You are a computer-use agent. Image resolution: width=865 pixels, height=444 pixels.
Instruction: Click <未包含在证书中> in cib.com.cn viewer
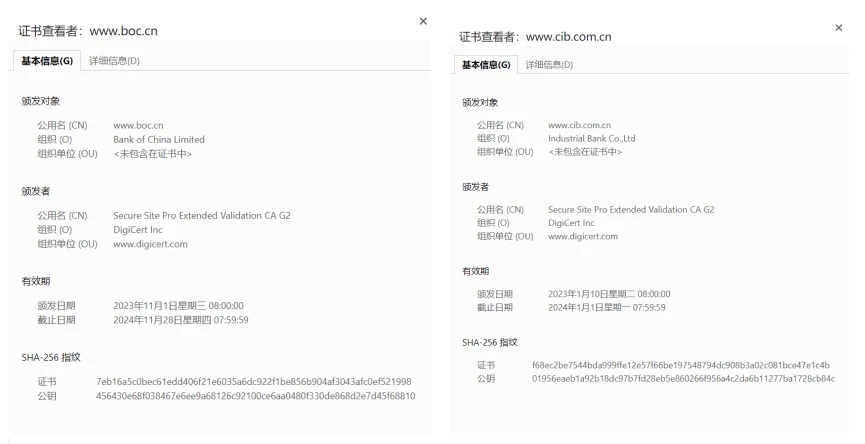click(x=585, y=152)
